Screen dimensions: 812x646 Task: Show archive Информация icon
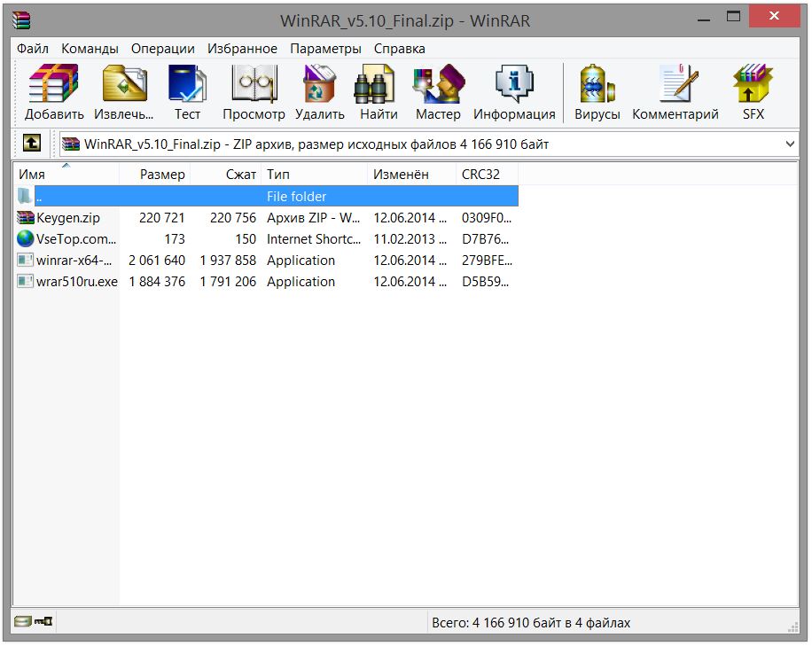click(x=514, y=83)
